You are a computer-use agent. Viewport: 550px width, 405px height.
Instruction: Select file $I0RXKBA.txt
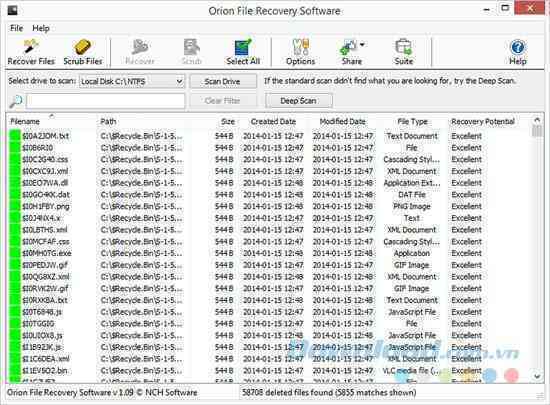pos(45,300)
